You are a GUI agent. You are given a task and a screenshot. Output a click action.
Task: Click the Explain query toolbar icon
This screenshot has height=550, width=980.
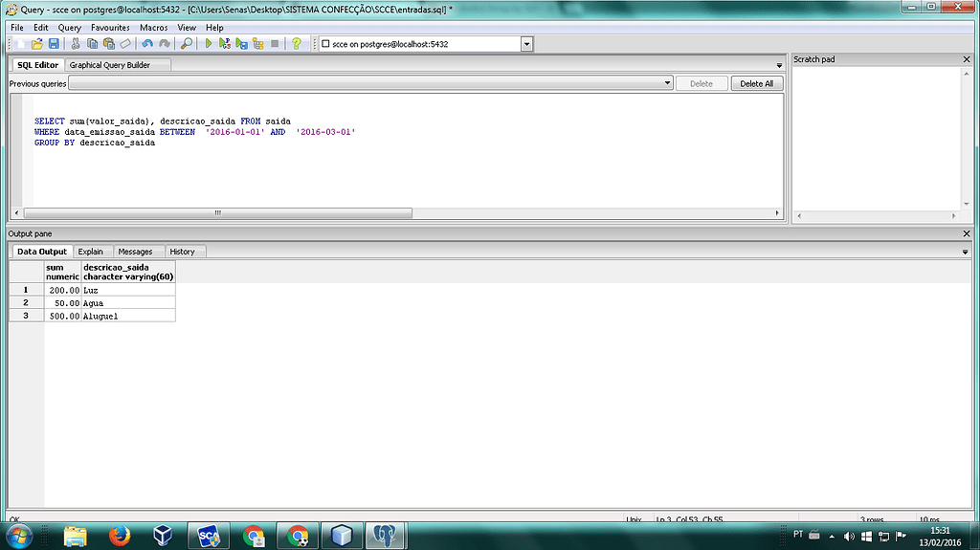point(257,44)
